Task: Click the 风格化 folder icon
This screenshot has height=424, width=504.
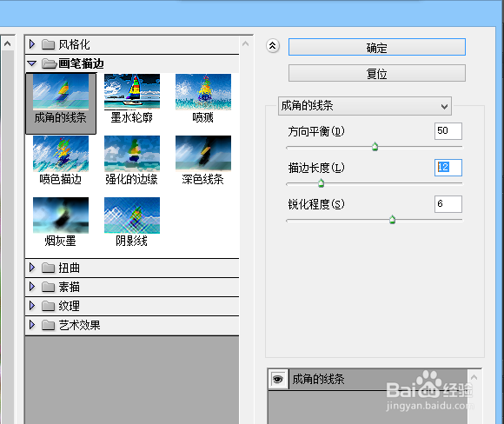Action: [x=48, y=44]
